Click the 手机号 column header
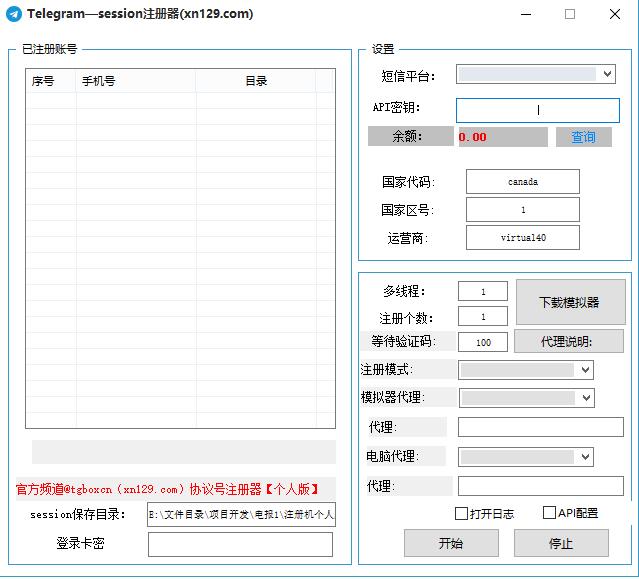The image size is (639, 579). pyautogui.click(x=136, y=81)
